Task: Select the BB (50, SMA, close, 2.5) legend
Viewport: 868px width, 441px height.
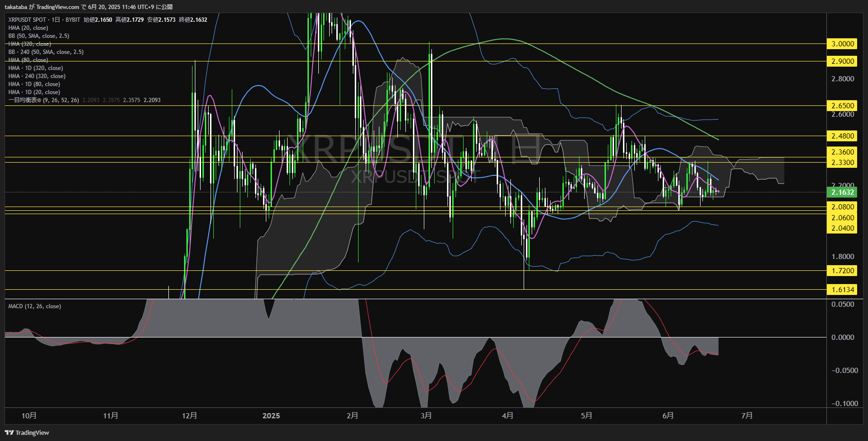Action: (39, 36)
